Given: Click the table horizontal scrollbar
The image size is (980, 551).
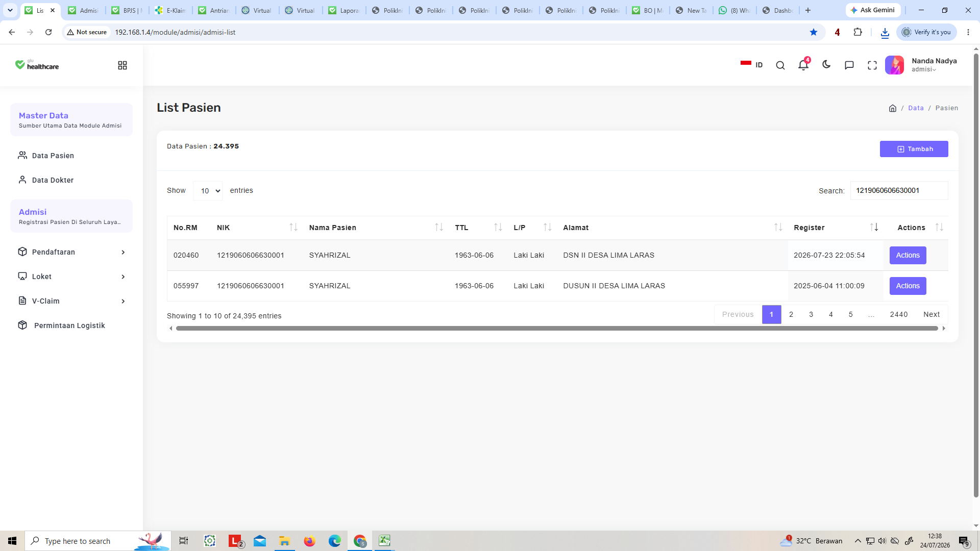Looking at the screenshot, I should (x=557, y=329).
